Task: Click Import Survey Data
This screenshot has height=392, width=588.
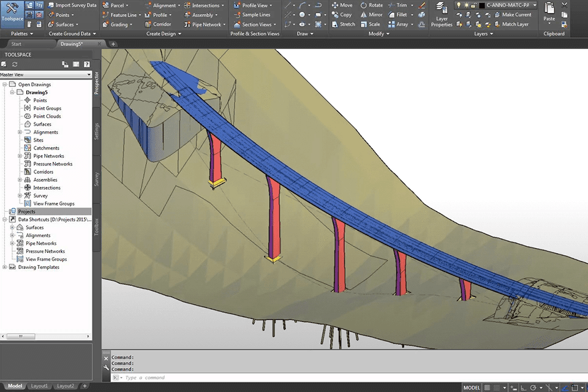Action: [72, 6]
